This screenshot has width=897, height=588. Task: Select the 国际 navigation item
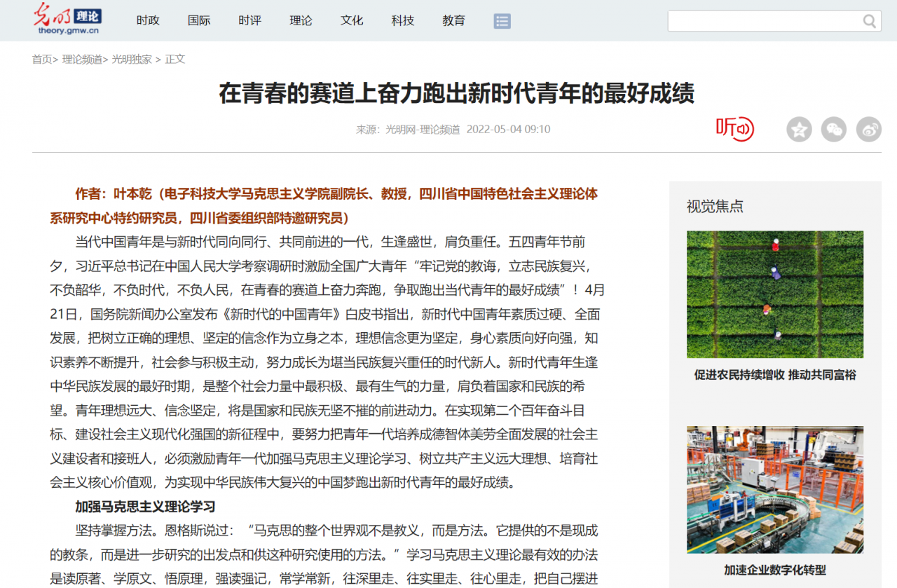pos(199,21)
